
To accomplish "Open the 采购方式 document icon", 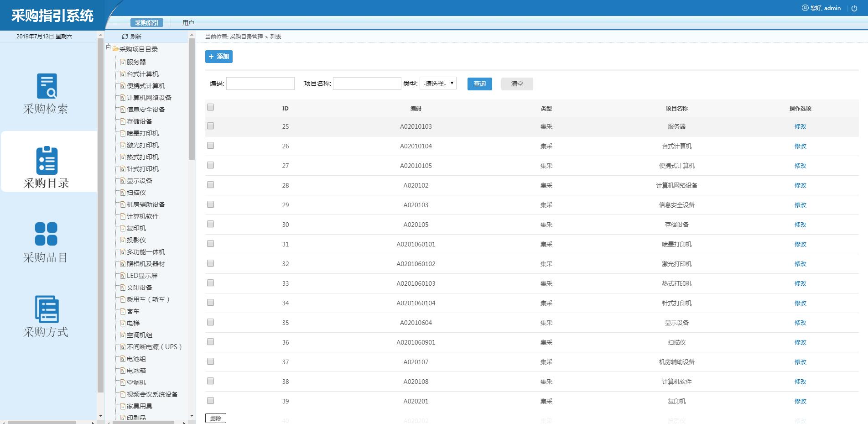I will [47, 309].
